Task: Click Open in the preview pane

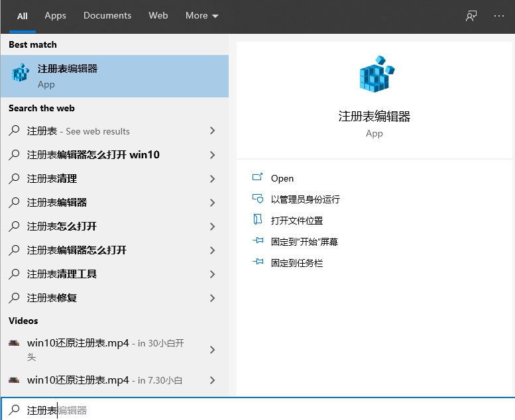Action: (x=282, y=178)
